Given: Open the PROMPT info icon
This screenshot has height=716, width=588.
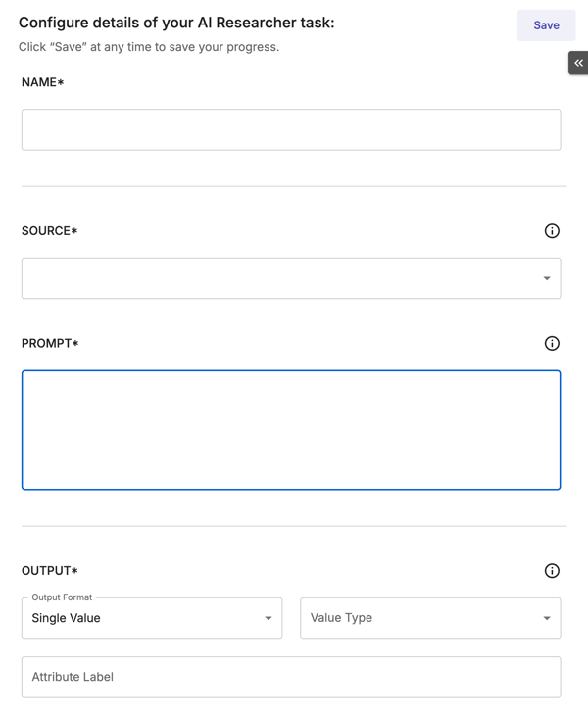Looking at the screenshot, I should [x=552, y=344].
